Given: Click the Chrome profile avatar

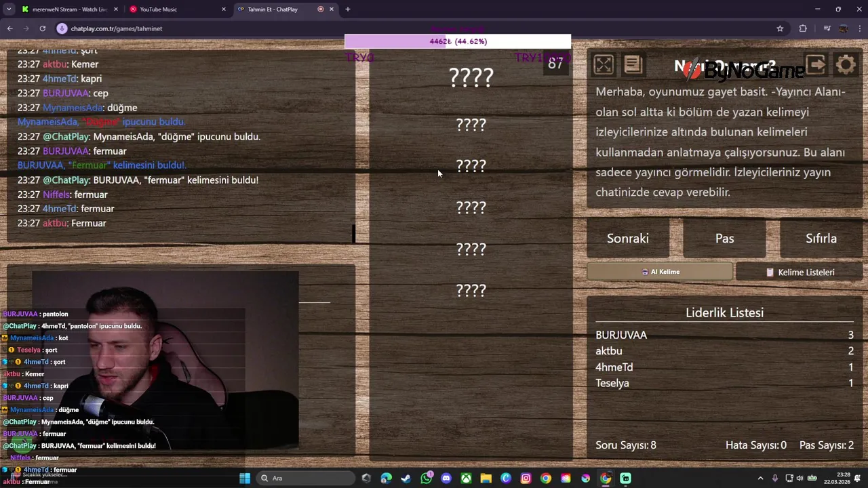Looking at the screenshot, I should click(x=843, y=28).
